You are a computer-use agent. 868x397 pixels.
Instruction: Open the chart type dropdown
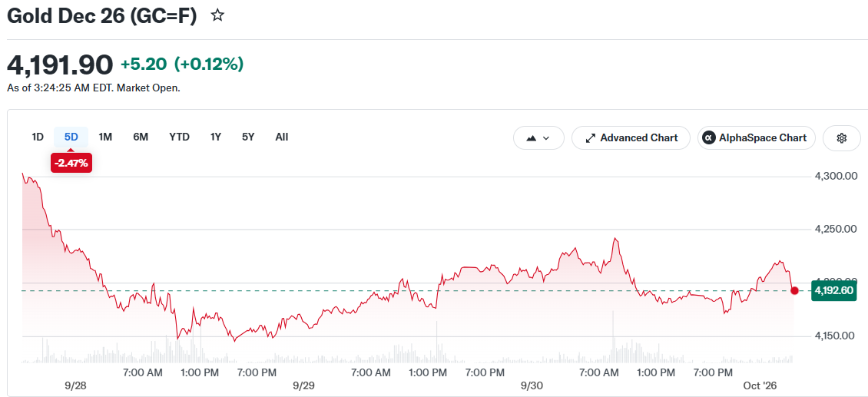coord(538,138)
